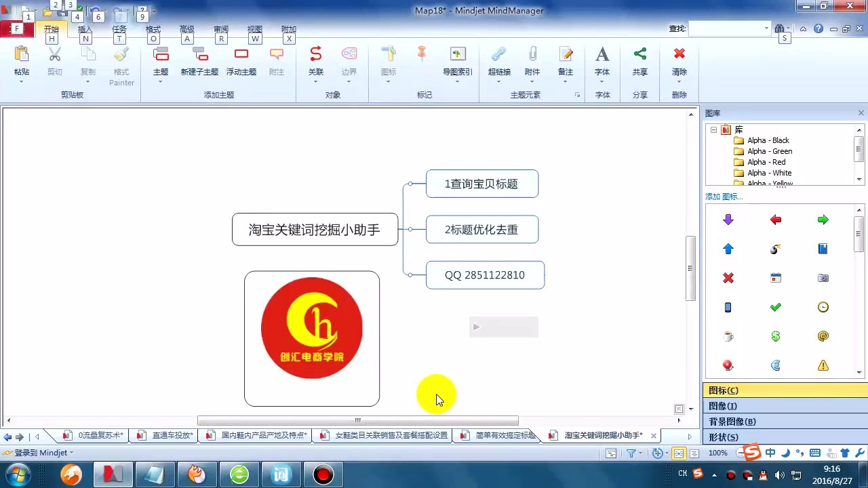Open the Paste (粘贴) dropdown arrow
The height and width of the screenshot is (488, 868).
pyautogui.click(x=22, y=82)
